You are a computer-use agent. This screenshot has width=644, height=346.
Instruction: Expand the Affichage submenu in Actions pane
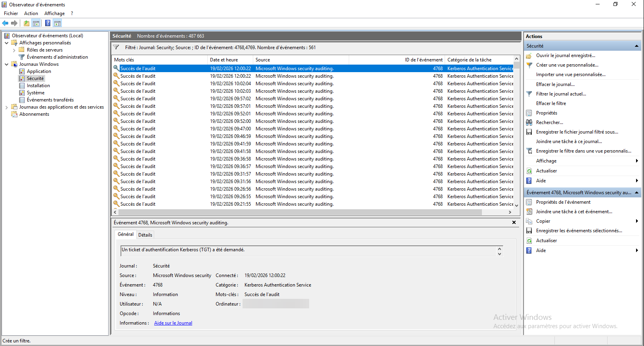[x=637, y=161]
